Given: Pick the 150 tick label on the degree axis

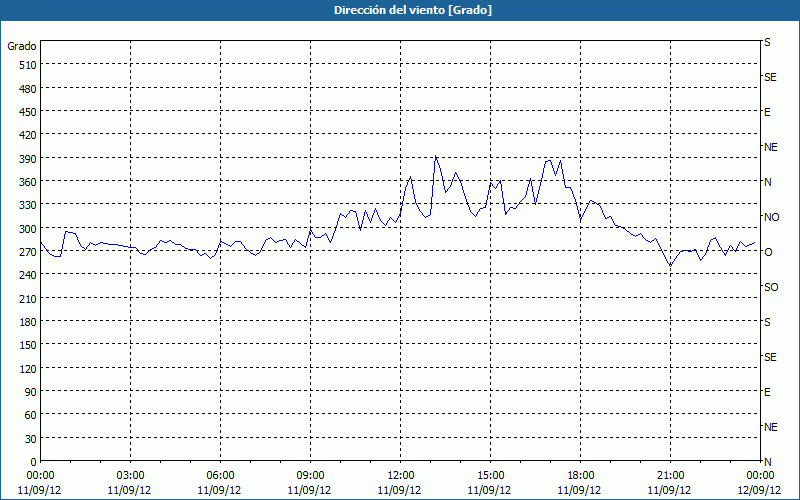Looking at the screenshot, I should 28,345.
